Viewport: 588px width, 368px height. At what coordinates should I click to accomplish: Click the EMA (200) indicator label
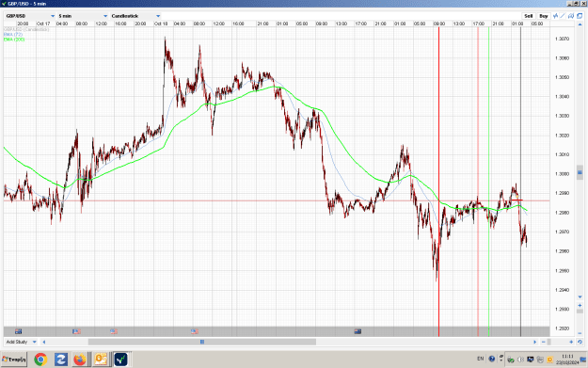coord(14,39)
